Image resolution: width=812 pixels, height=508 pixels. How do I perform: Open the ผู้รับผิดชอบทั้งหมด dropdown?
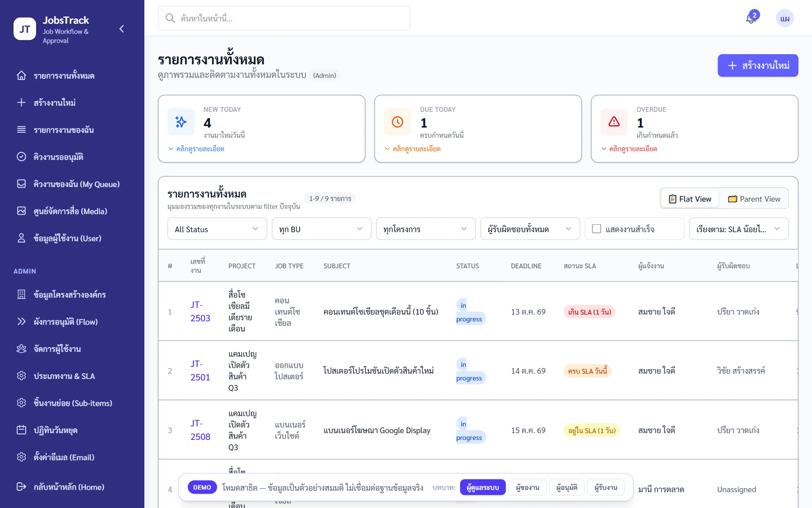tap(530, 229)
